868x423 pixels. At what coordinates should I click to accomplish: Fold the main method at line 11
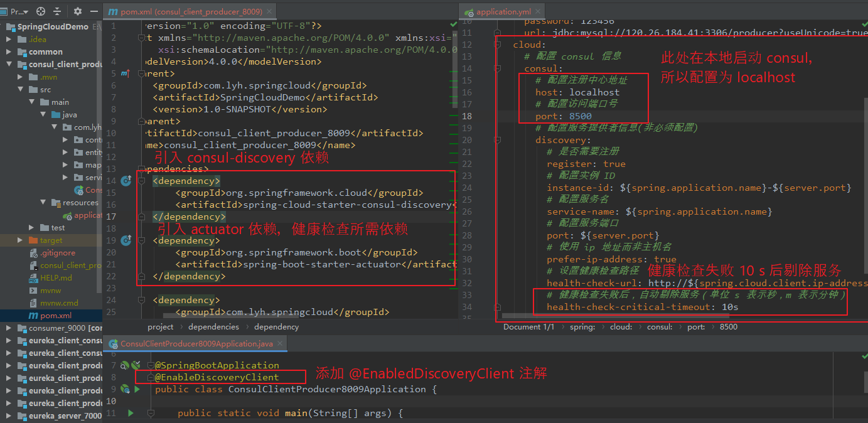pyautogui.click(x=151, y=413)
